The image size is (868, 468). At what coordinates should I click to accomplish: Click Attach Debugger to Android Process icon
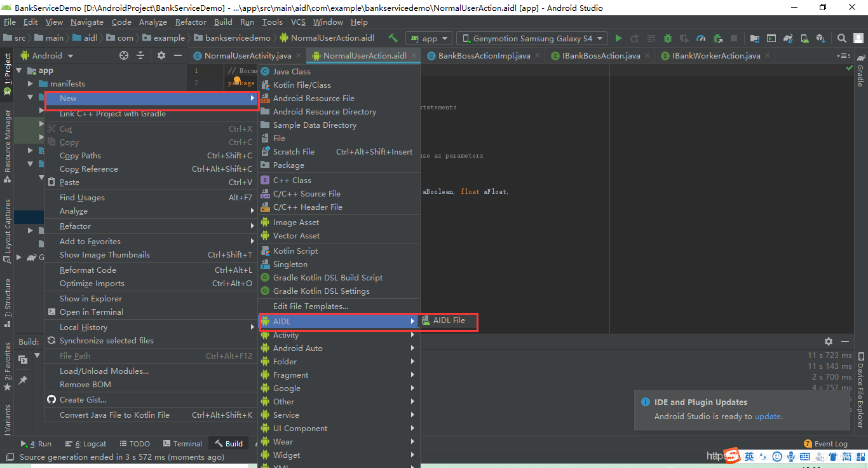coord(717,38)
